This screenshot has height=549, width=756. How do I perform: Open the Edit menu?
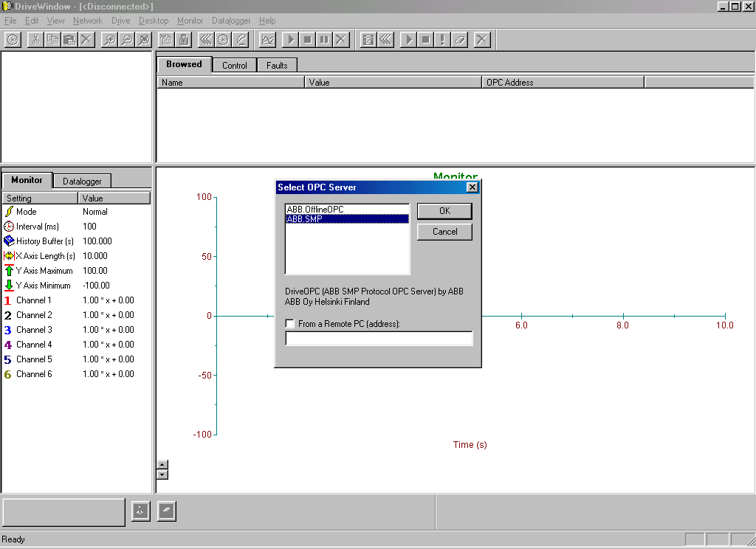pos(32,21)
